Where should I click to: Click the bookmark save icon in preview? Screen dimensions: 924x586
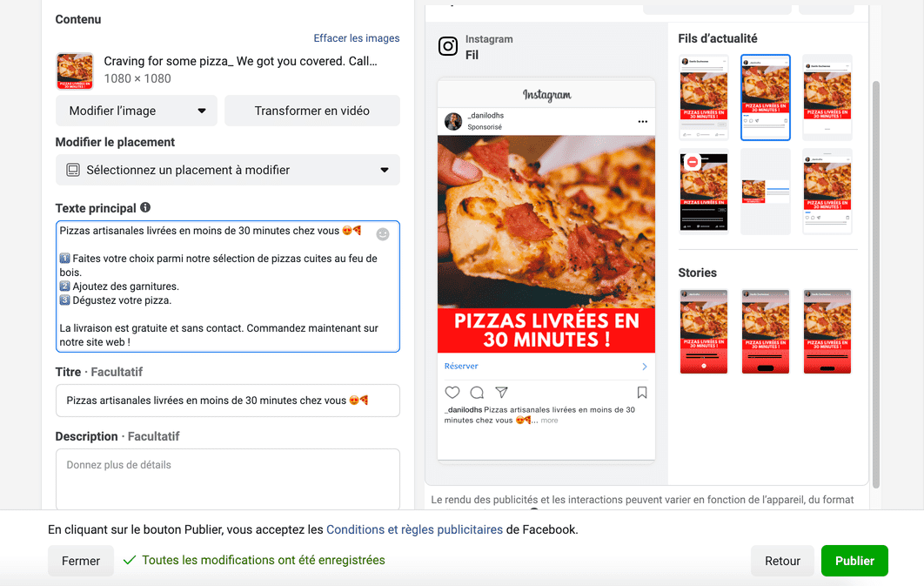click(642, 392)
